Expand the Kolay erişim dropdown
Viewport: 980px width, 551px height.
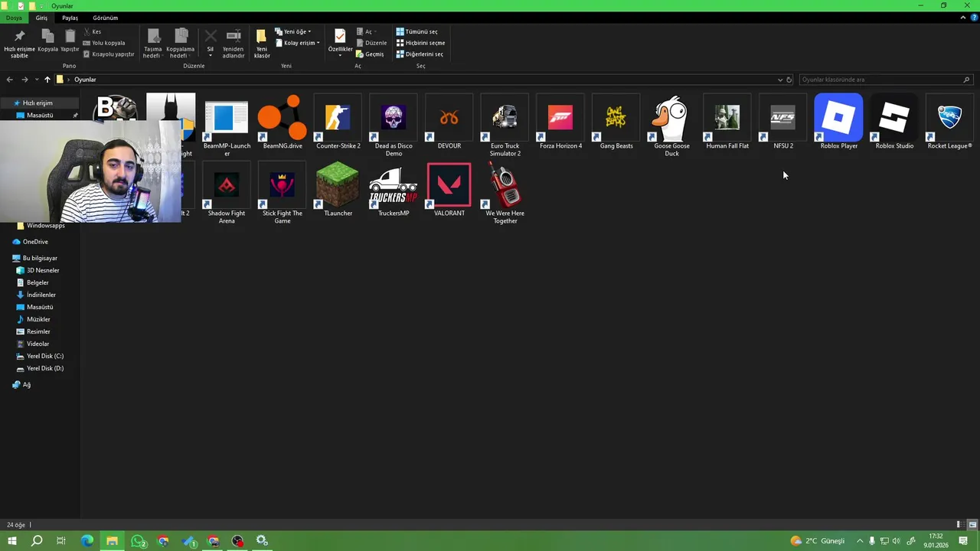[x=298, y=43]
